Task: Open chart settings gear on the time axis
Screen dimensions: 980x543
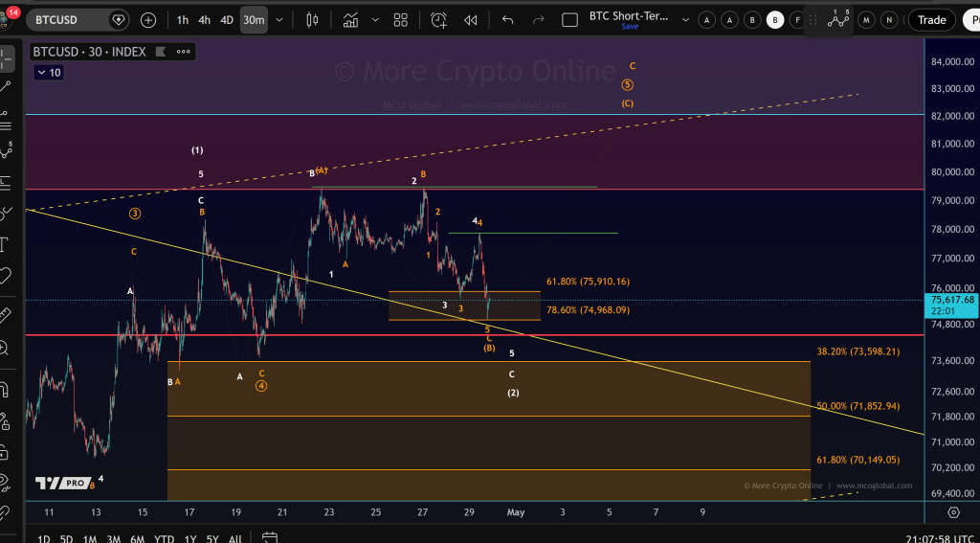Action: pyautogui.click(x=953, y=512)
